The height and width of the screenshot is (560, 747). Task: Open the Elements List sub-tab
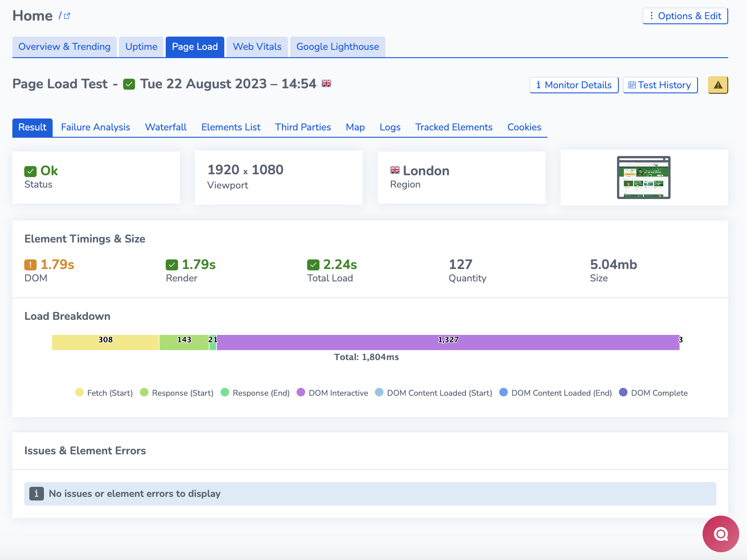pos(231,127)
